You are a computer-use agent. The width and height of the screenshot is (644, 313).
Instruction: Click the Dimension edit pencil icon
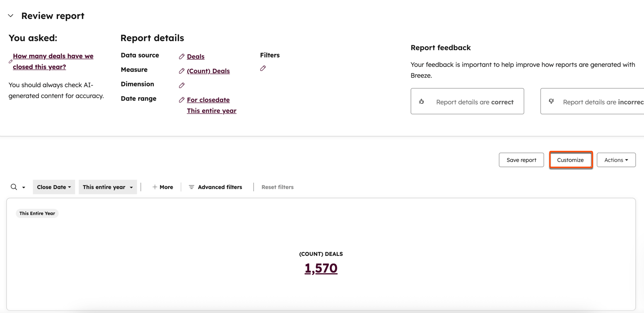click(x=181, y=85)
